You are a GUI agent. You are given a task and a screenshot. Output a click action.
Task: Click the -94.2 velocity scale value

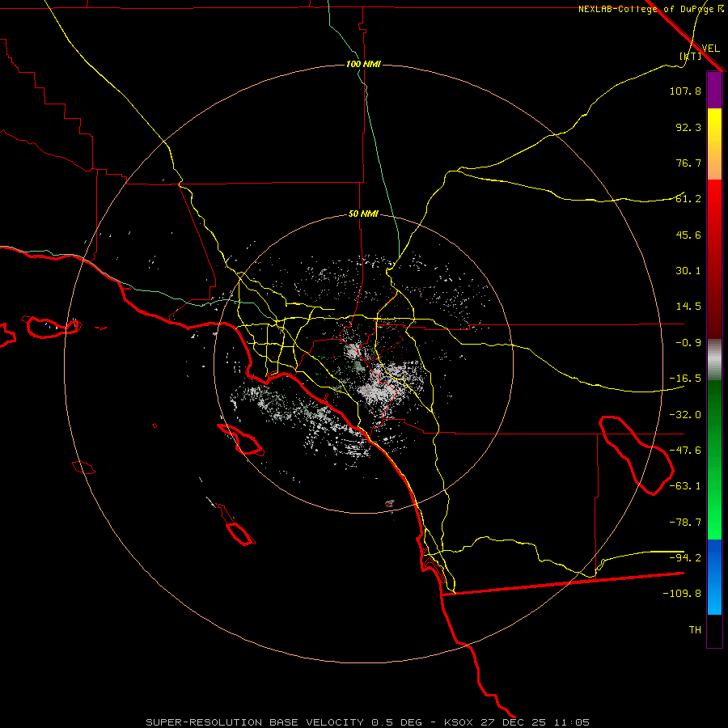pyautogui.click(x=685, y=557)
